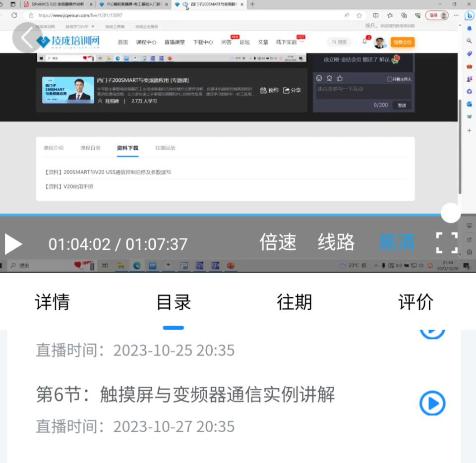
Task: Open 课程中心 in the site navigation
Action: [x=146, y=42]
